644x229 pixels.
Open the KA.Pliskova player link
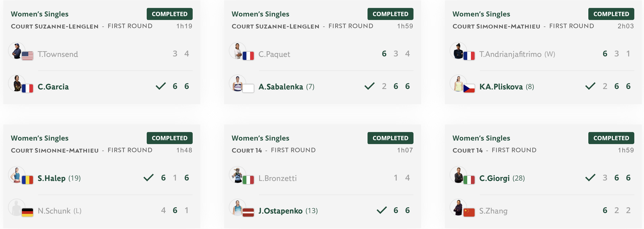(x=501, y=87)
